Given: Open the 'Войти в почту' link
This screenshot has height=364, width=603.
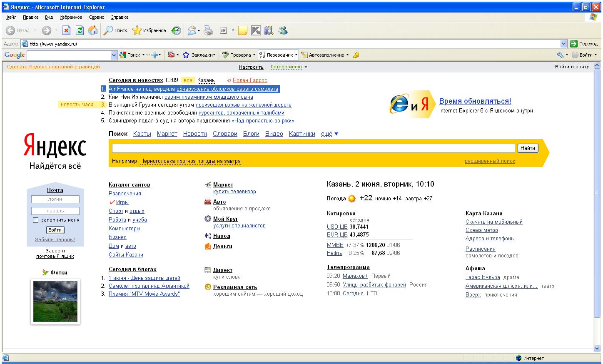Looking at the screenshot, I should [x=572, y=67].
